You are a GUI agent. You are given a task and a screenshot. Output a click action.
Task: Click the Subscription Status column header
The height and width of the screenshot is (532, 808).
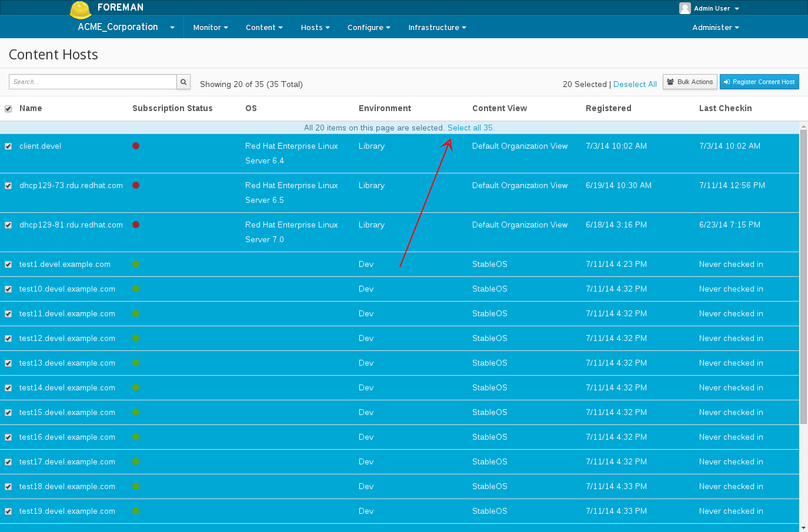[x=172, y=108]
